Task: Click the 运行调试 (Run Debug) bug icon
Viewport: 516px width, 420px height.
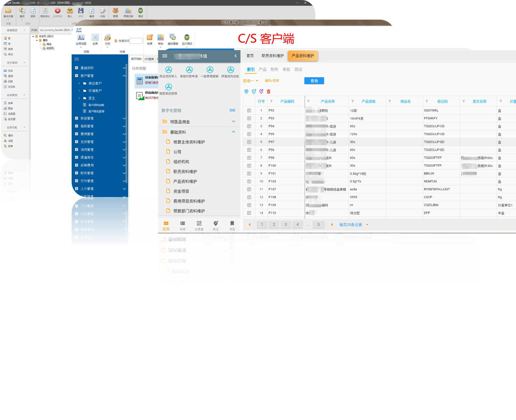Action: tap(187, 38)
